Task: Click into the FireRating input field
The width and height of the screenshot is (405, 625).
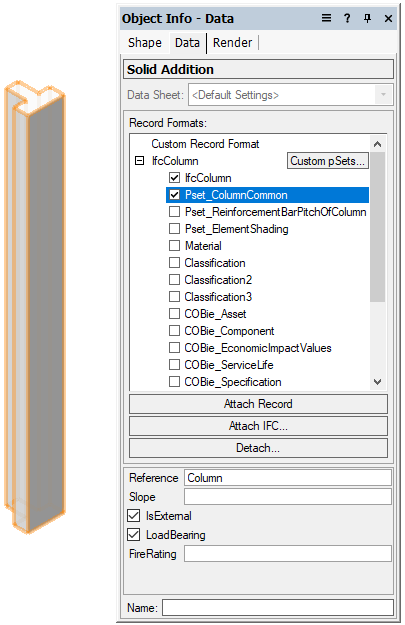Action: [x=288, y=554]
